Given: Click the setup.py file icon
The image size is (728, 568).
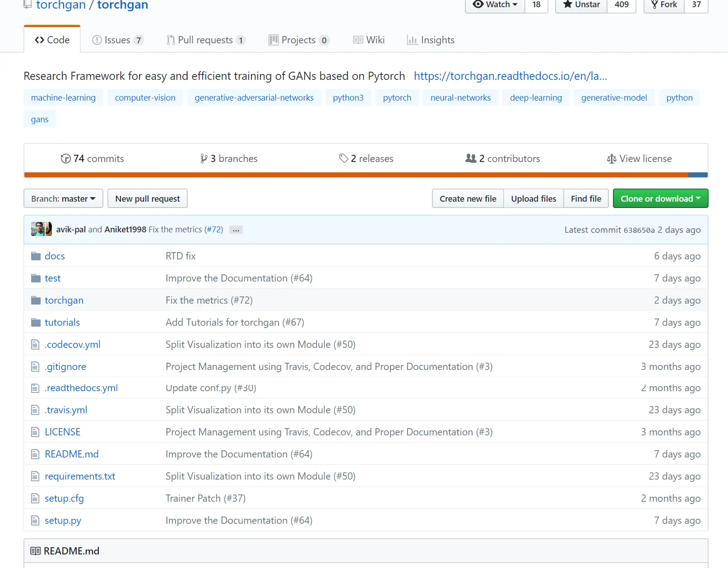Looking at the screenshot, I should (35, 521).
